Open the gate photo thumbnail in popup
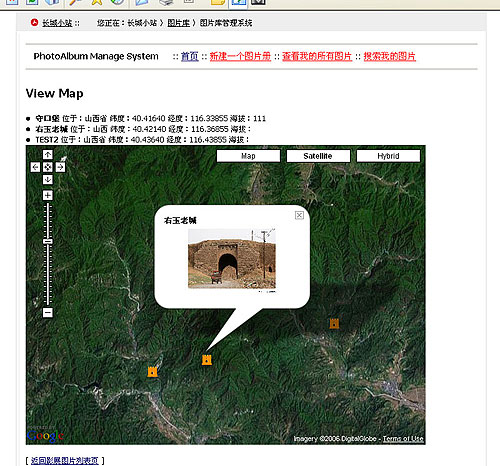The width and height of the screenshot is (500, 466). pyautogui.click(x=232, y=259)
